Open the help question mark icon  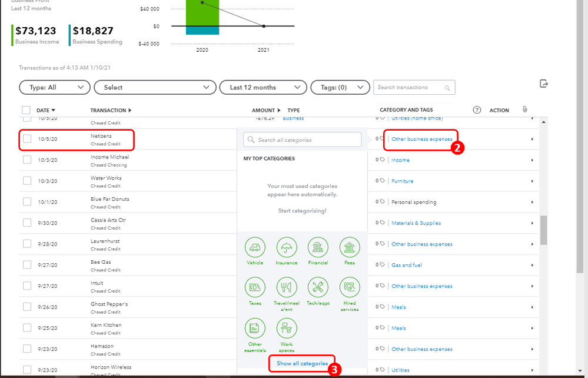(477, 110)
